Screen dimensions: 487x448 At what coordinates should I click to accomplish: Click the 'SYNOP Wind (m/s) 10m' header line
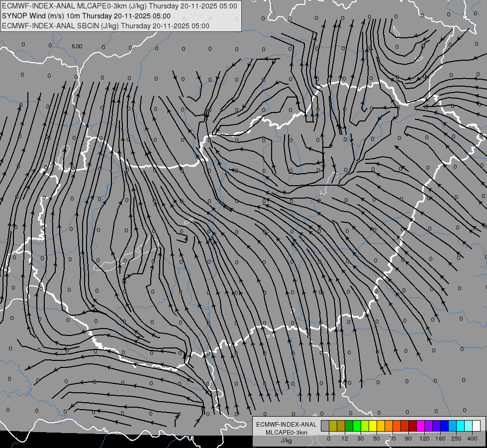click(86, 16)
